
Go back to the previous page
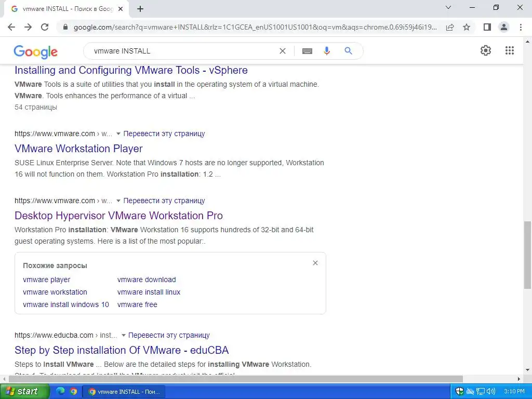click(11, 27)
